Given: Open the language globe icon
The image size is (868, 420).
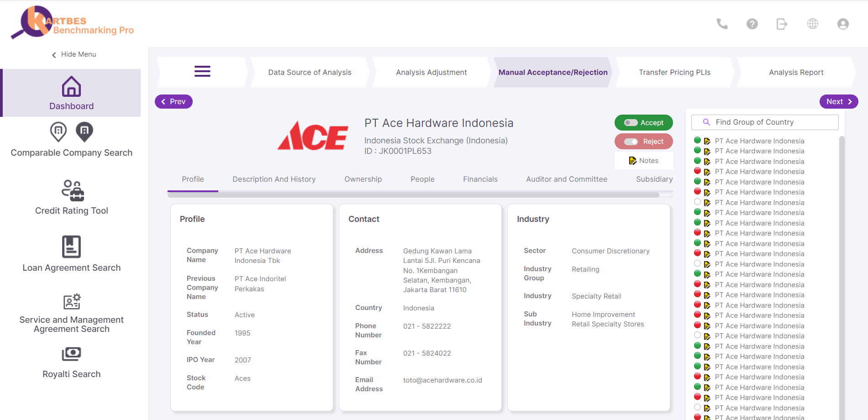Looking at the screenshot, I should [x=813, y=24].
